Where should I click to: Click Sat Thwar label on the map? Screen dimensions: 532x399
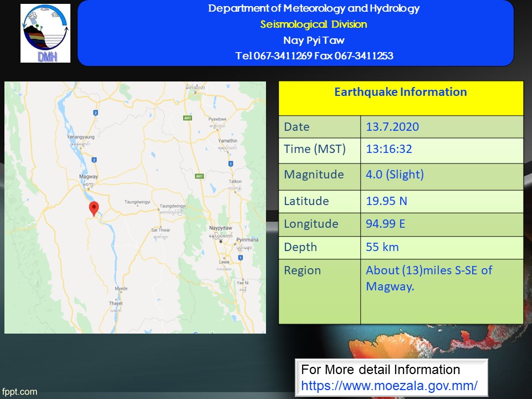click(161, 230)
